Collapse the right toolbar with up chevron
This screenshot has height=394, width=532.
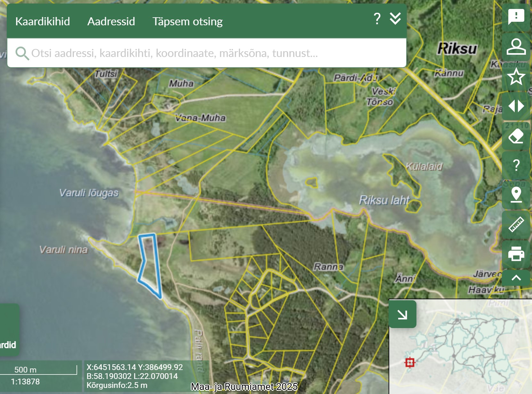pos(516,278)
